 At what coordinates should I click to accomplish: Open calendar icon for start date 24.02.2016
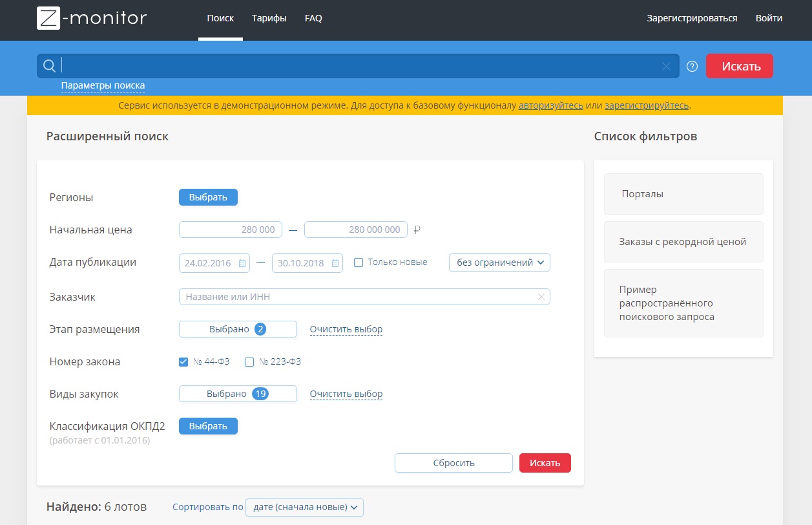(242, 263)
